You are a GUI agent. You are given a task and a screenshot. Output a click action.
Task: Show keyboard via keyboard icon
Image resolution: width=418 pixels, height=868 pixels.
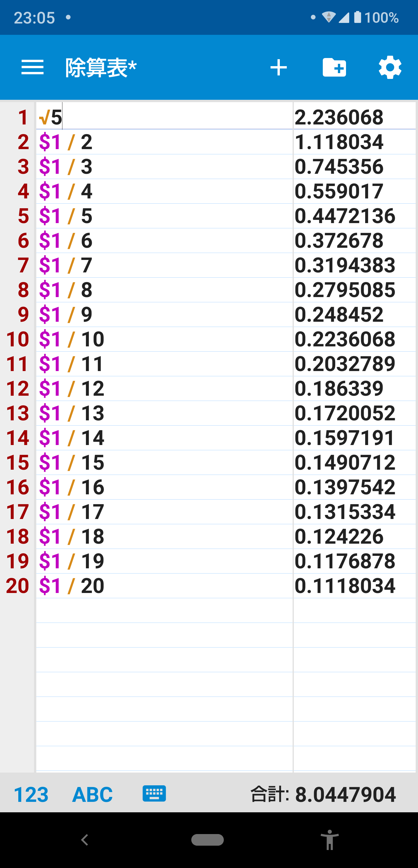click(x=154, y=793)
